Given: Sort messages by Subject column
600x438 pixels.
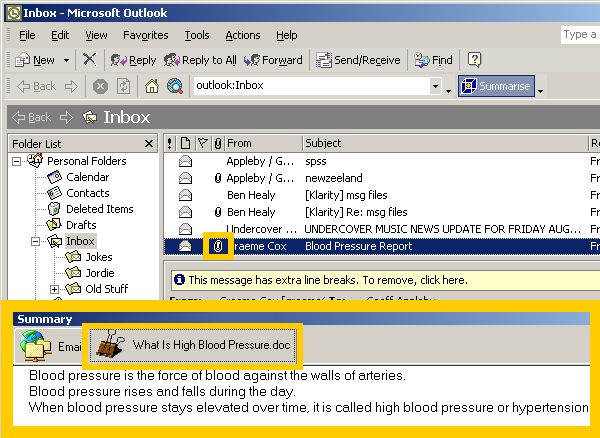Looking at the screenshot, I should 445,143.
